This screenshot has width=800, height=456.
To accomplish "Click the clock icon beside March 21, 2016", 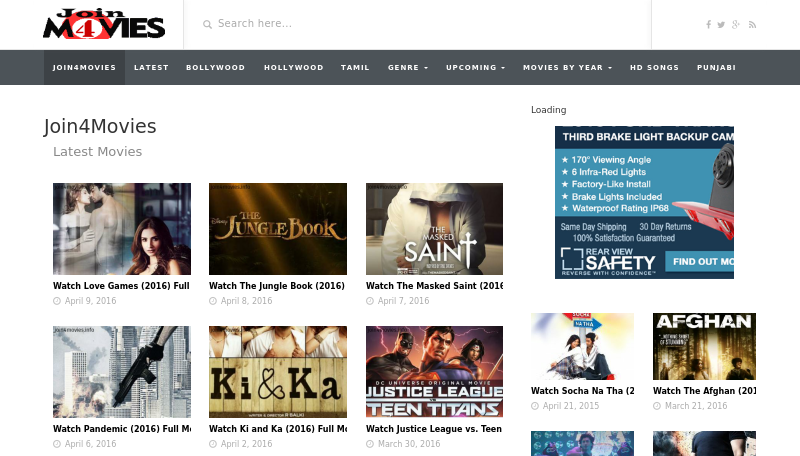I will click(x=657, y=406).
